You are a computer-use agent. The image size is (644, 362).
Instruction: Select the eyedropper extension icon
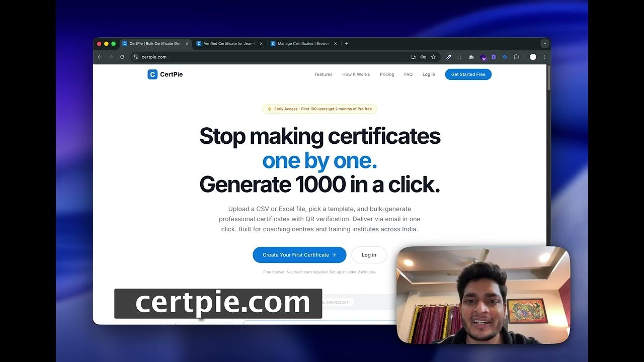click(x=448, y=57)
